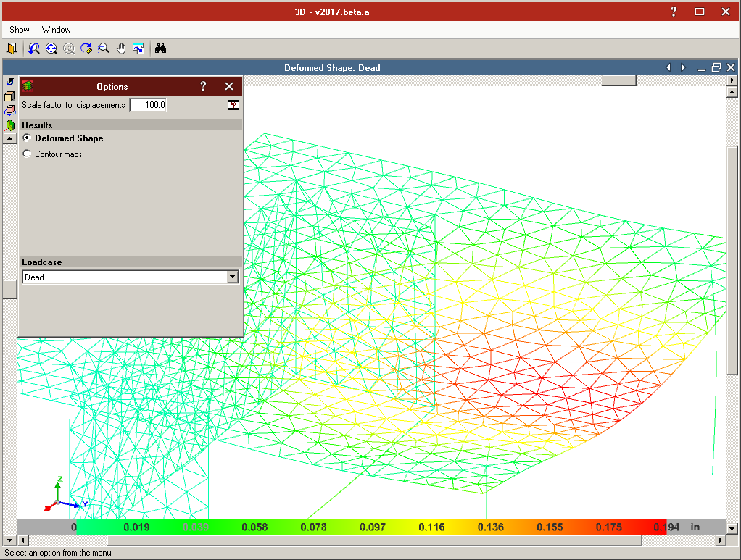This screenshot has height=560, width=741.
Task: Restore the Deformed Shape child window
Action: 716,67
